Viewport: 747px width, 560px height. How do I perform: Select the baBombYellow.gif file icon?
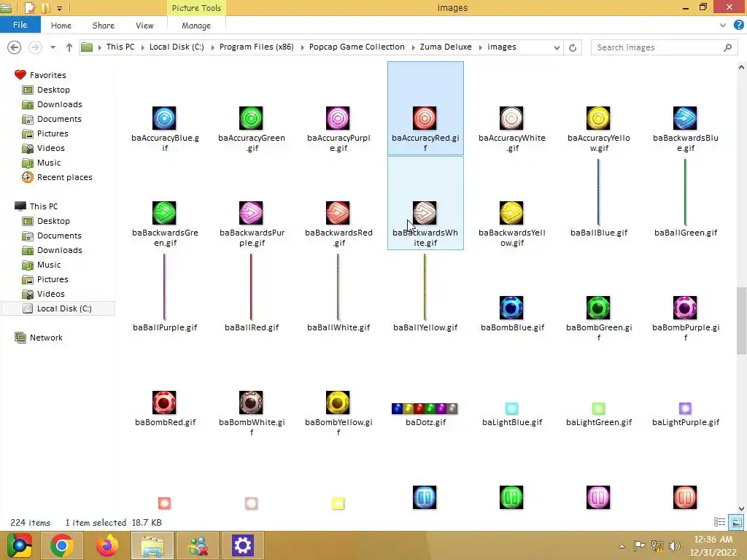338,402
